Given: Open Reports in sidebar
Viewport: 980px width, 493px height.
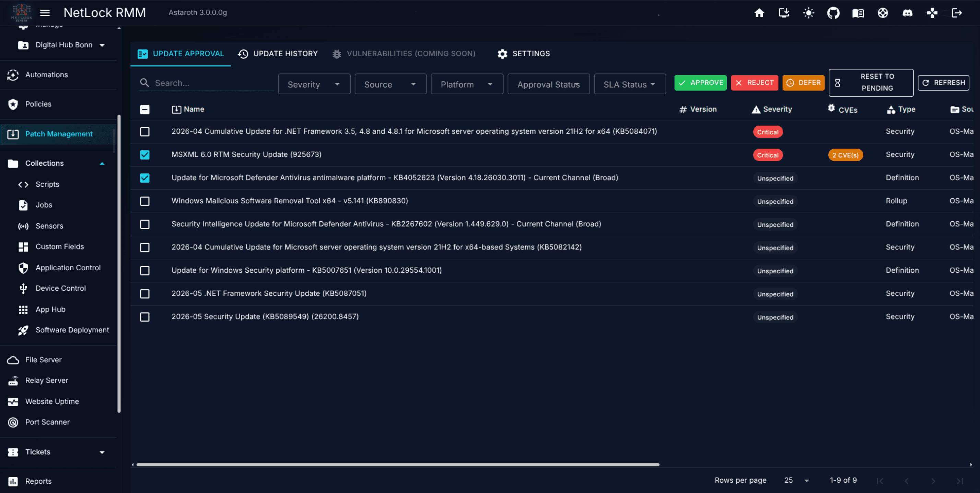Looking at the screenshot, I should pos(58,481).
